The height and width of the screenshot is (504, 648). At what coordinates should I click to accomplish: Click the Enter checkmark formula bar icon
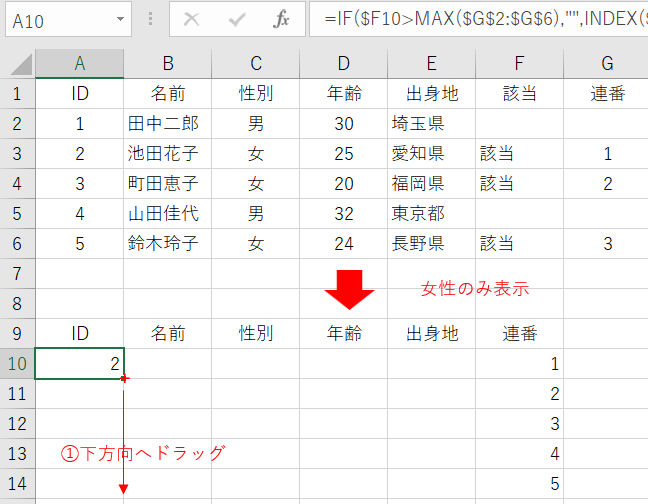click(237, 19)
